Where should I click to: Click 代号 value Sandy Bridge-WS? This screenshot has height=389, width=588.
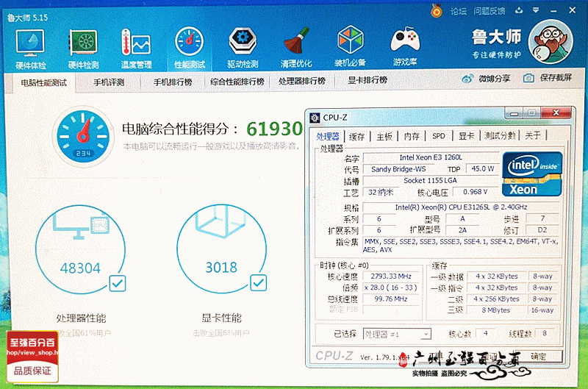[398, 169]
